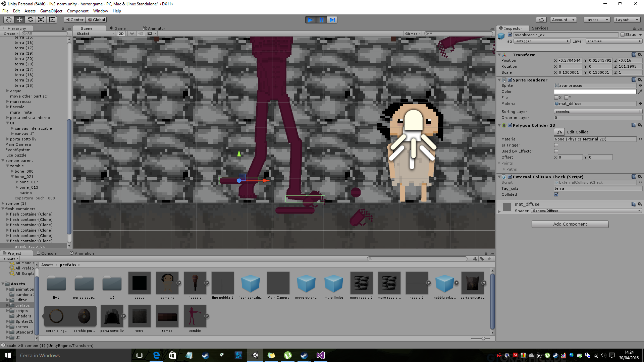The image size is (644, 362).
Task: Expand the Paths foldout
Action: click(504, 169)
